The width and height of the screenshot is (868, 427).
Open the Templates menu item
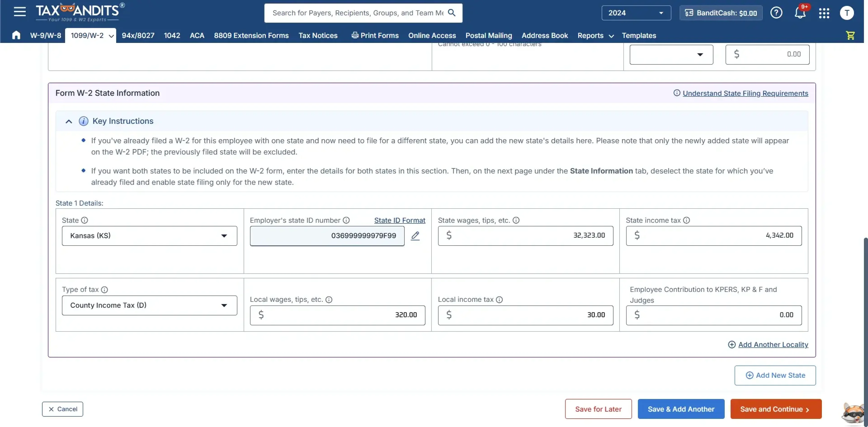pyautogui.click(x=639, y=35)
